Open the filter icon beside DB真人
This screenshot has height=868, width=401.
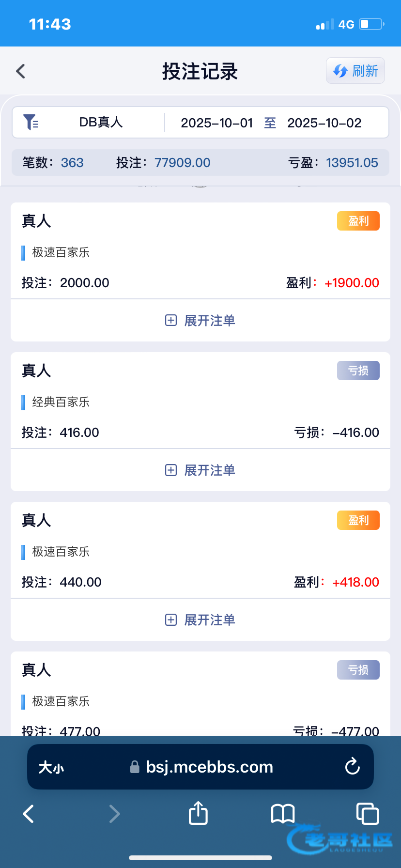click(31, 123)
